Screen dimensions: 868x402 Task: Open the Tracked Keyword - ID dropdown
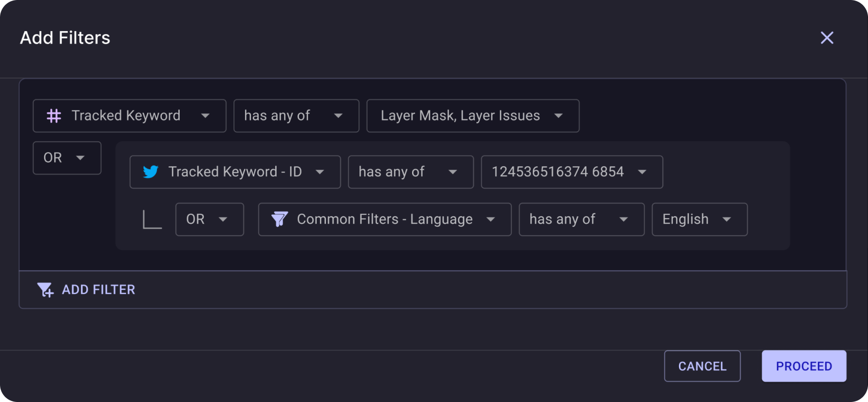pos(235,172)
